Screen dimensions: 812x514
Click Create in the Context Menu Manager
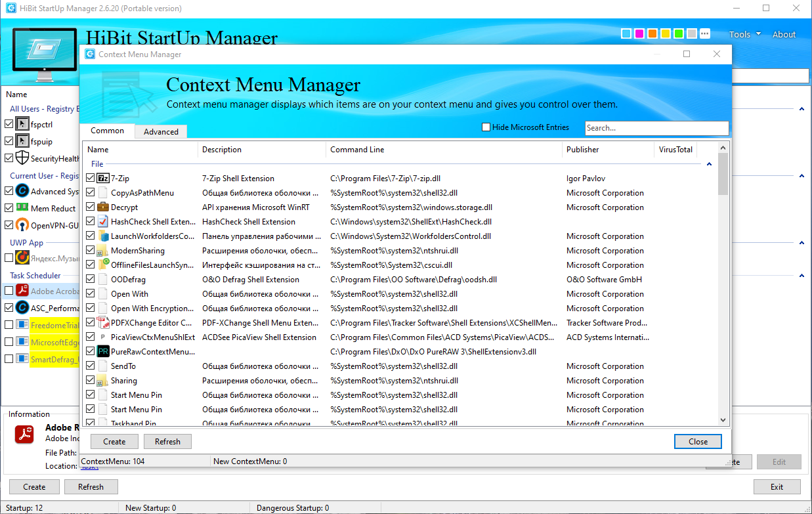[x=114, y=442]
